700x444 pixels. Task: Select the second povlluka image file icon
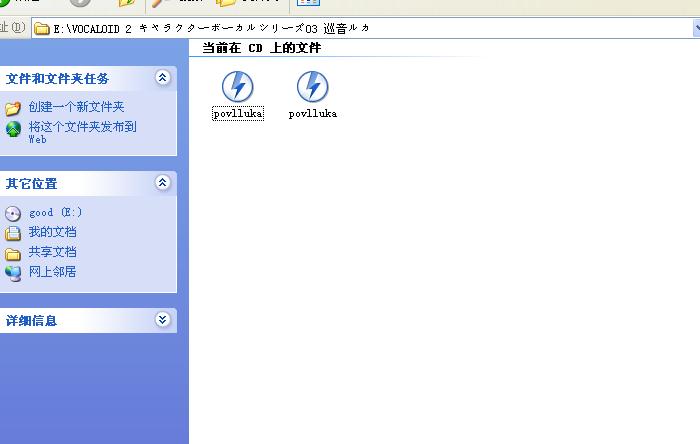point(312,87)
